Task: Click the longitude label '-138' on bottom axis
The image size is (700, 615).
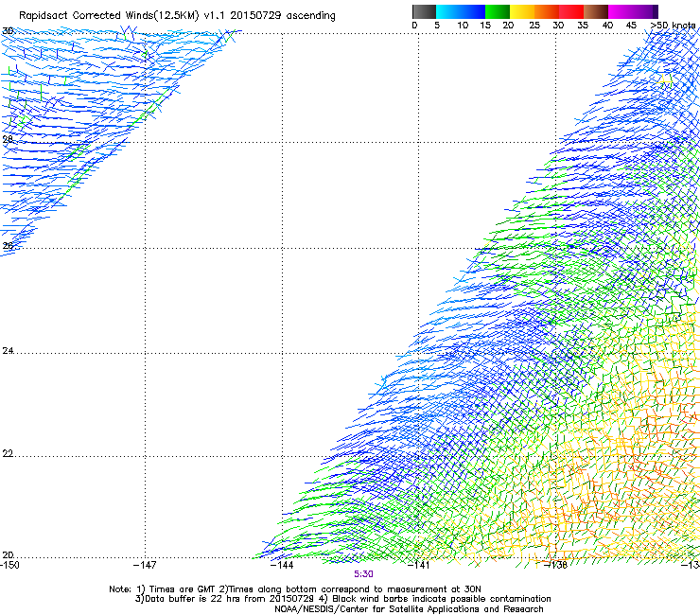Action: pyautogui.click(x=556, y=565)
